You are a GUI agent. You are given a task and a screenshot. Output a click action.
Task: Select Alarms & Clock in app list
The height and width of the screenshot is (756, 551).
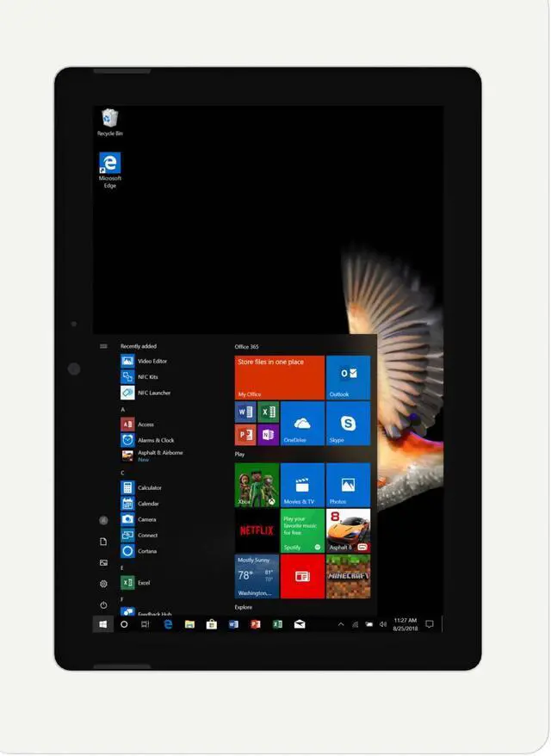click(x=155, y=440)
